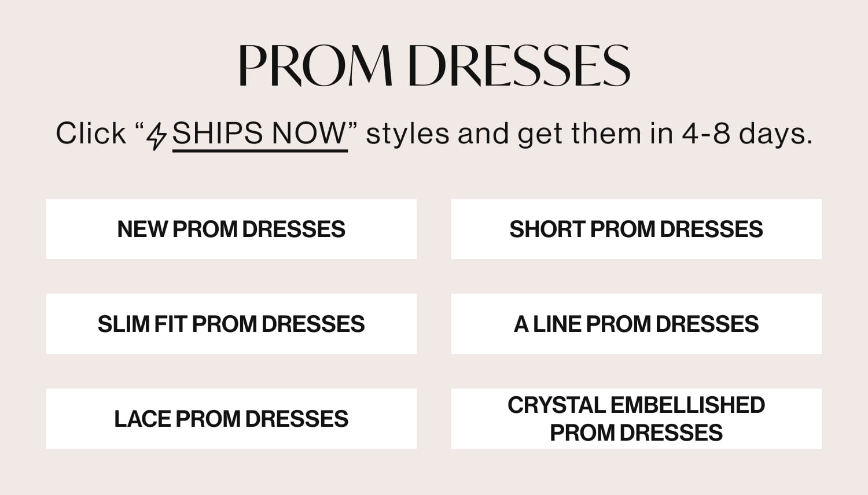868x495 pixels.
Task: Click the PROM DRESSES main heading
Action: [x=434, y=65]
